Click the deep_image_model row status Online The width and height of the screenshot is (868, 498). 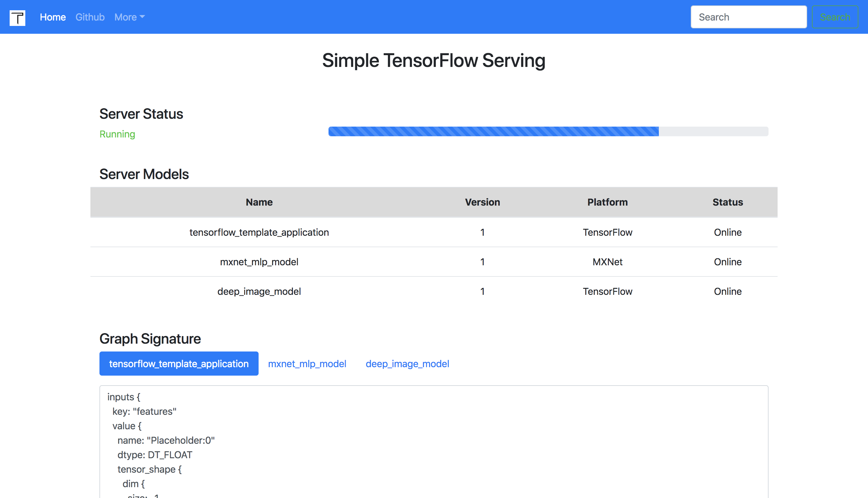pyautogui.click(x=727, y=292)
